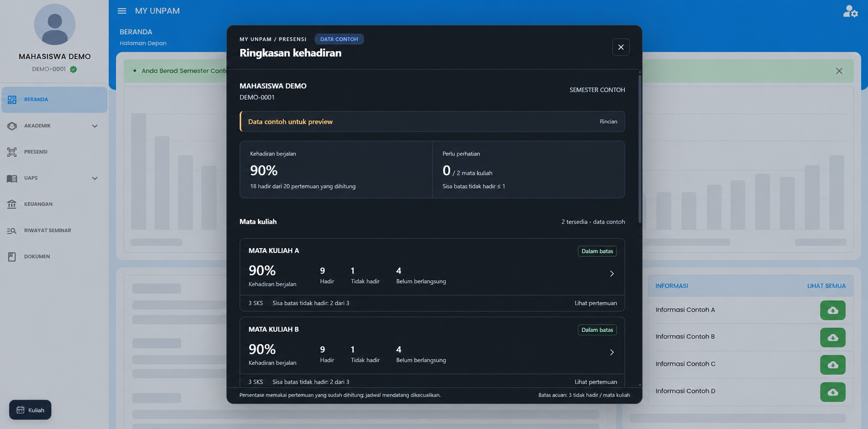Click 'SEMESTER CONTOH' label in dialog
The width and height of the screenshot is (868, 429).
[597, 90]
